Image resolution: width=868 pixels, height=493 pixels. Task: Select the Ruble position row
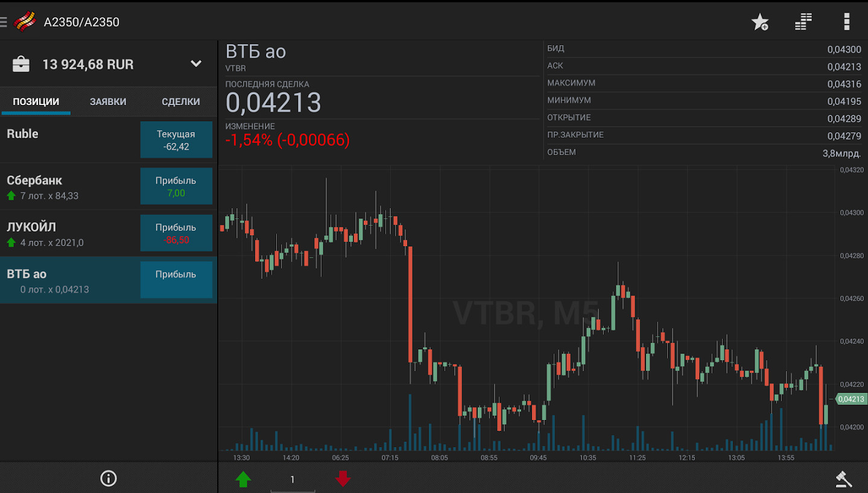coord(109,139)
